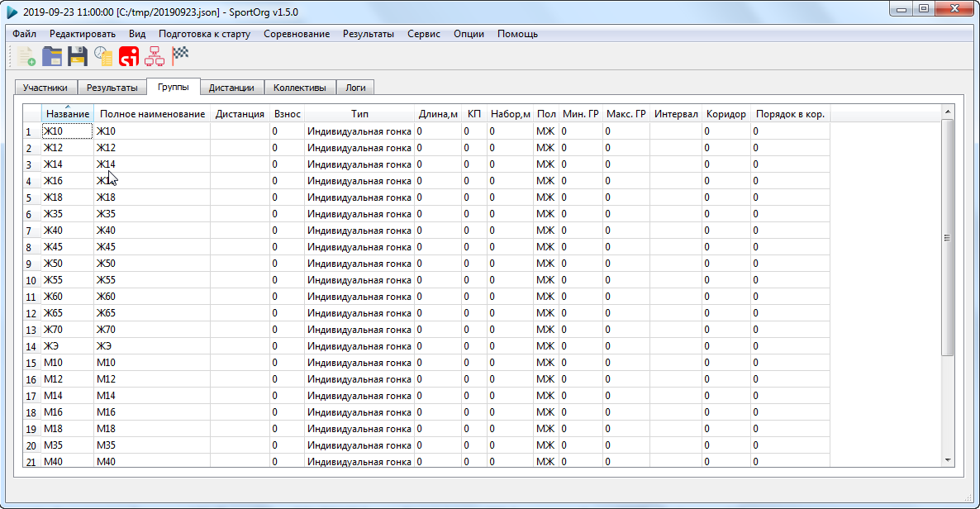Open the Помощь menu
Screen dimensions: 980x509
[x=517, y=34]
